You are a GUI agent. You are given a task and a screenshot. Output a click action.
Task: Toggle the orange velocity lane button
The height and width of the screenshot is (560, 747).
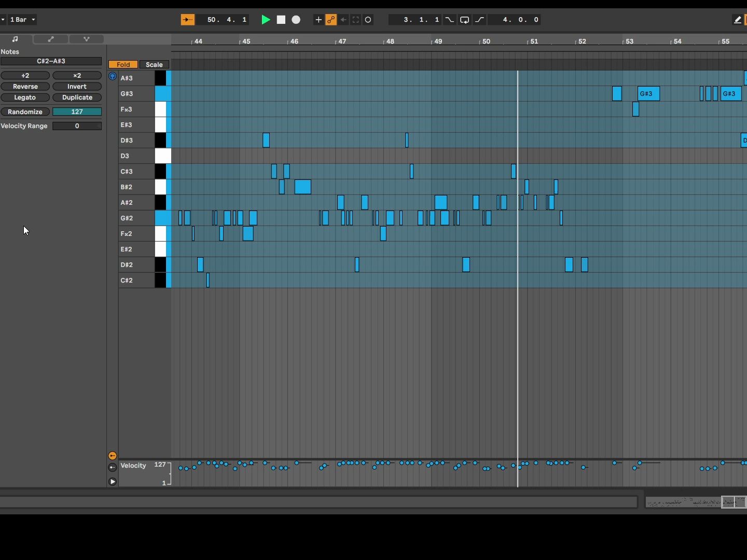113,456
